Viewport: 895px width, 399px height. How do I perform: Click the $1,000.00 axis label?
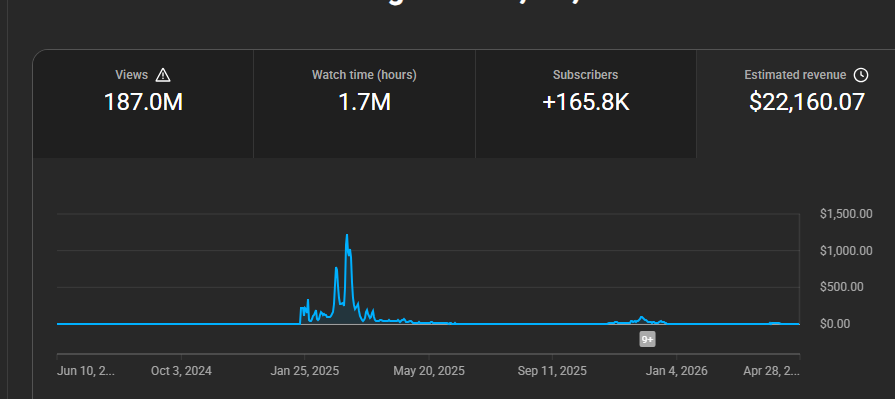point(846,251)
